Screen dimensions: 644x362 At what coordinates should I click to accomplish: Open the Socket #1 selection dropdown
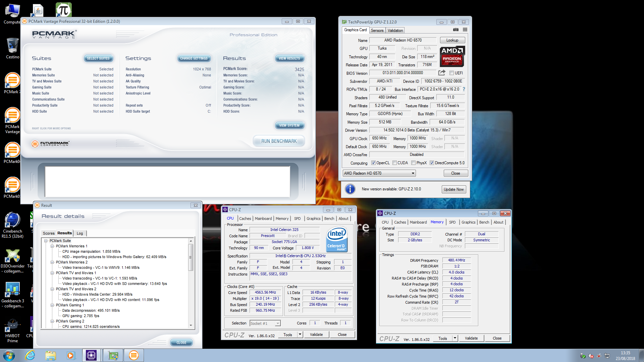tap(265, 323)
